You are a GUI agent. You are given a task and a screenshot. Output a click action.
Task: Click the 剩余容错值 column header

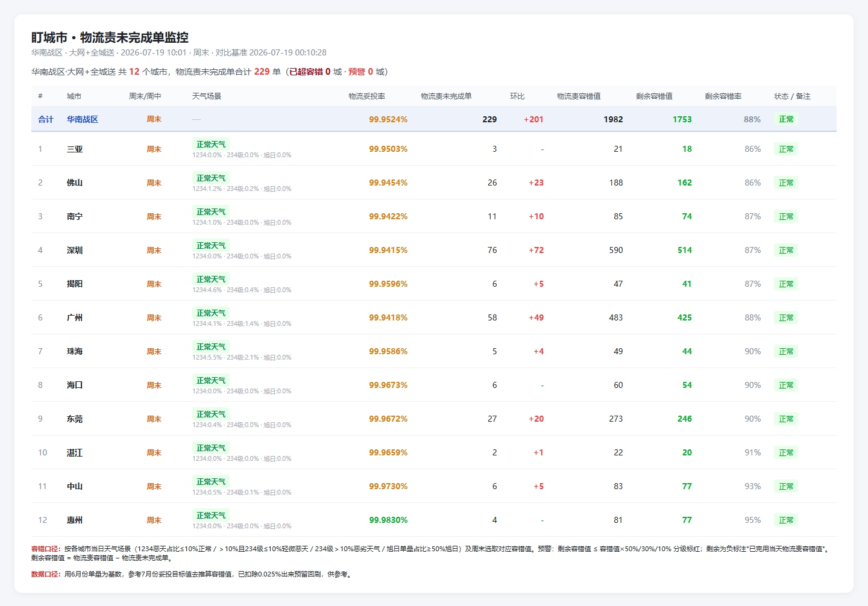click(x=654, y=96)
